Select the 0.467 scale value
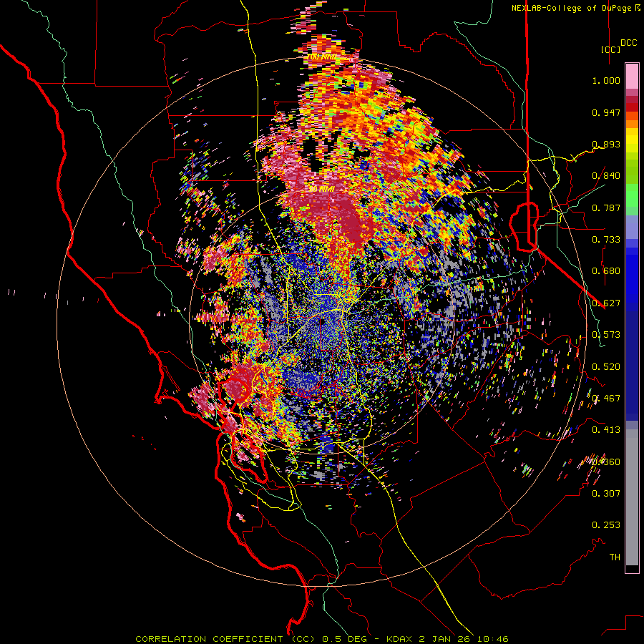Screen dimensions: 644x644 pyautogui.click(x=606, y=399)
